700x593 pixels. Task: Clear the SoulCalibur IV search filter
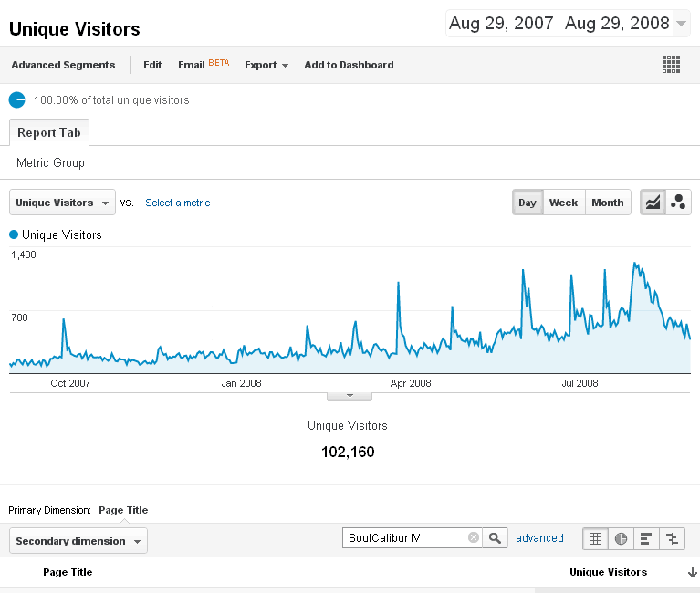click(474, 538)
